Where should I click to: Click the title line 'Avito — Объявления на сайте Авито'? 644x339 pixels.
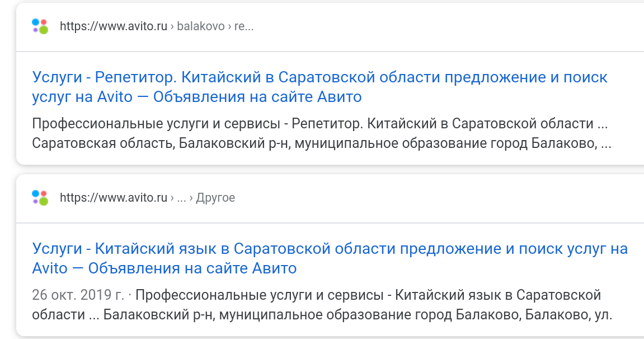coord(164,268)
